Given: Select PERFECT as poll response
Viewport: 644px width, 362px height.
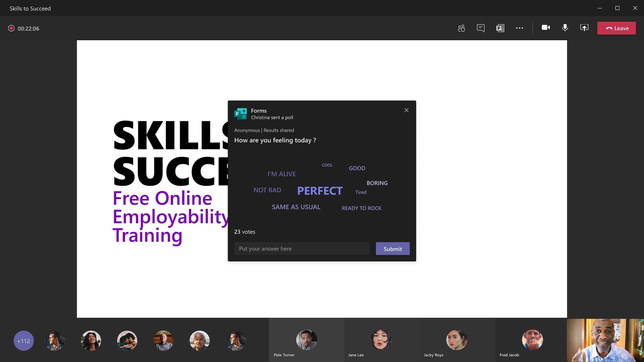Looking at the screenshot, I should [x=320, y=190].
